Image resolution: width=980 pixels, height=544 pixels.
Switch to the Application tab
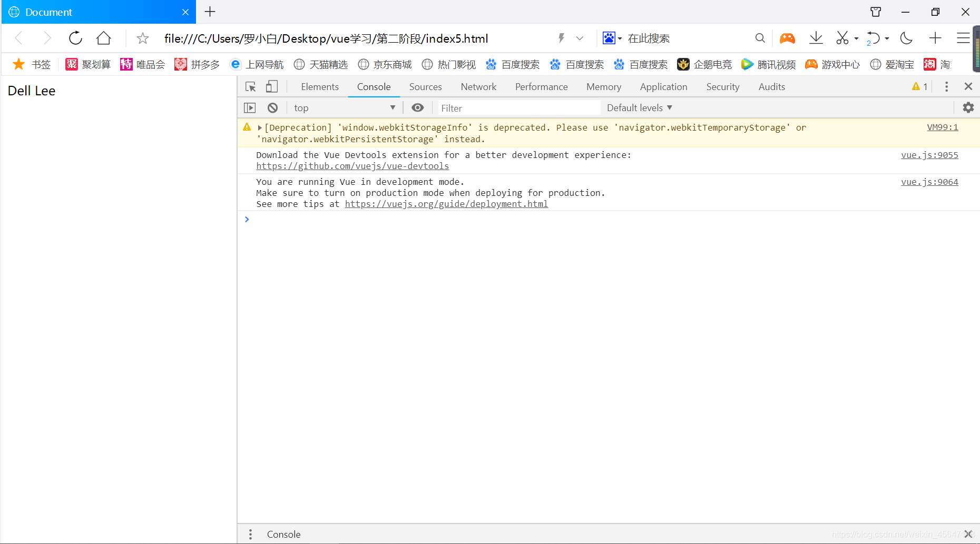point(664,86)
